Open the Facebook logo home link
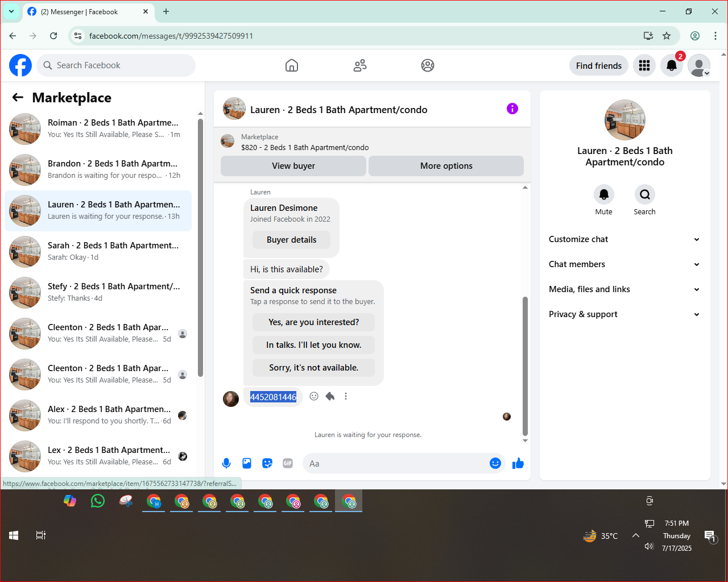Image resolution: width=728 pixels, height=582 pixels. [x=20, y=65]
